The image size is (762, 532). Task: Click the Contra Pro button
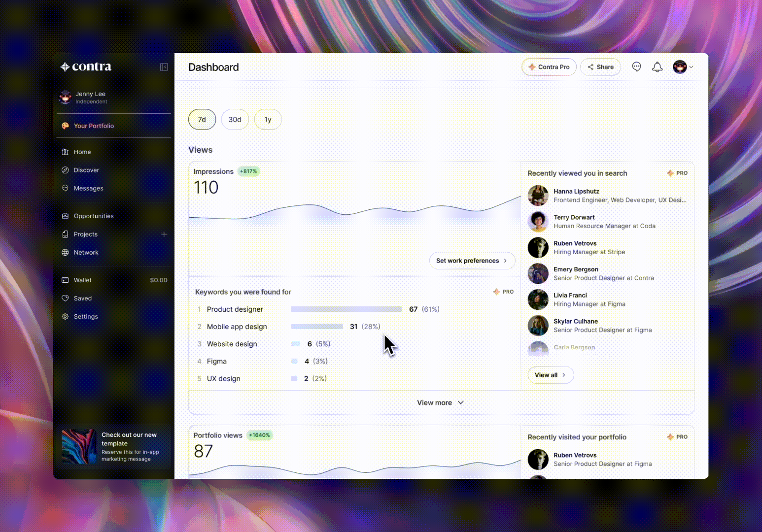point(549,67)
